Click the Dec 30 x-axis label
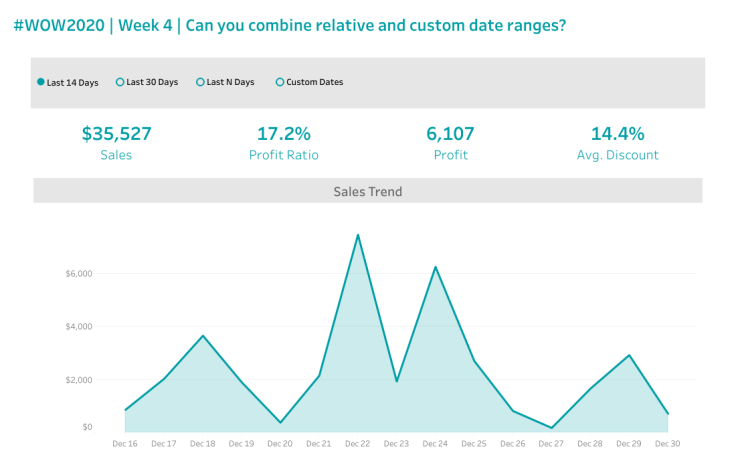Screen dimensions: 736x454 tap(667, 443)
